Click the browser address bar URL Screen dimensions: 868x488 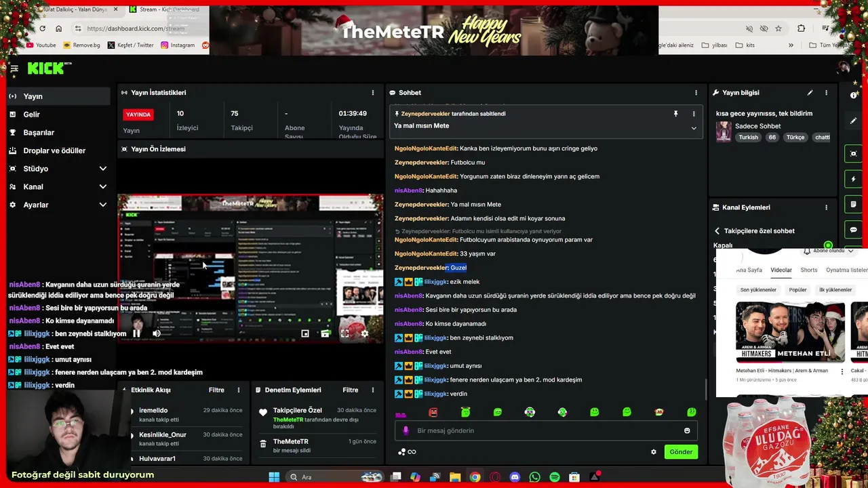pyautogui.click(x=136, y=28)
